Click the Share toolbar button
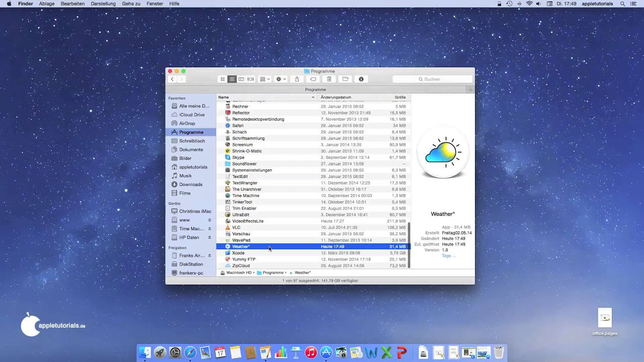Viewport: 644px width, 362px height. click(x=297, y=79)
